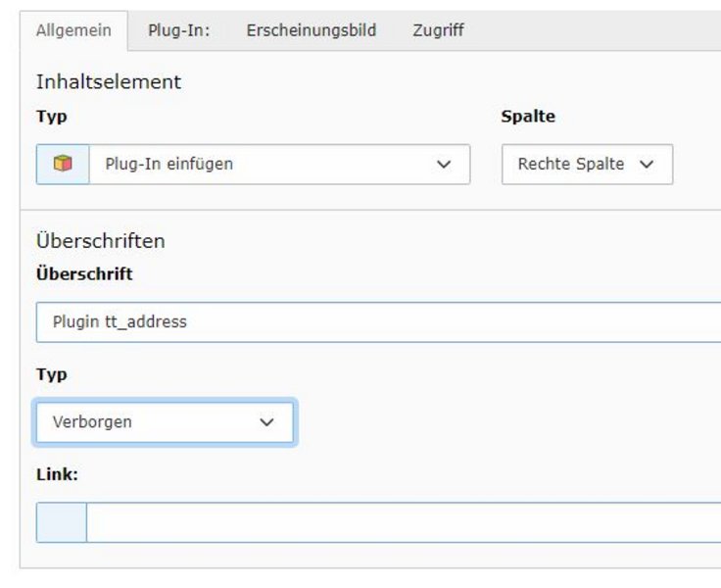Click into the Link text field
Screen dimensions: 721x588
[403, 522]
